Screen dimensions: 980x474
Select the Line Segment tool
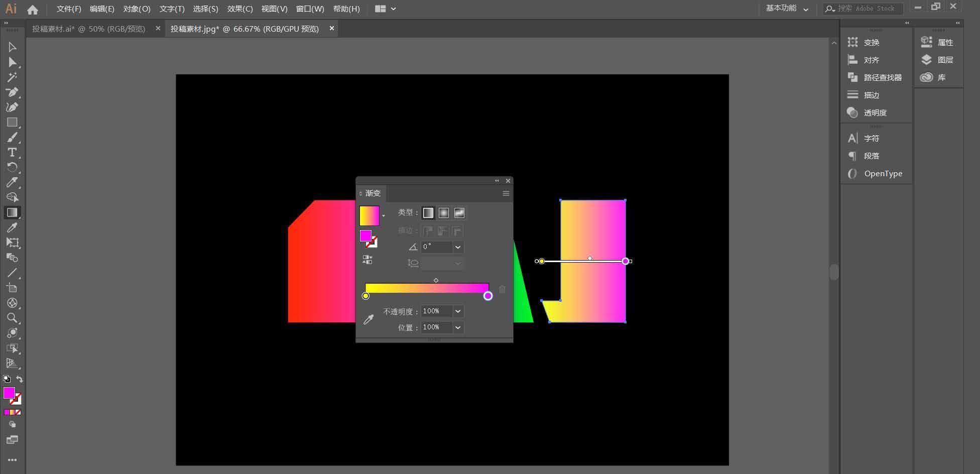click(x=12, y=273)
